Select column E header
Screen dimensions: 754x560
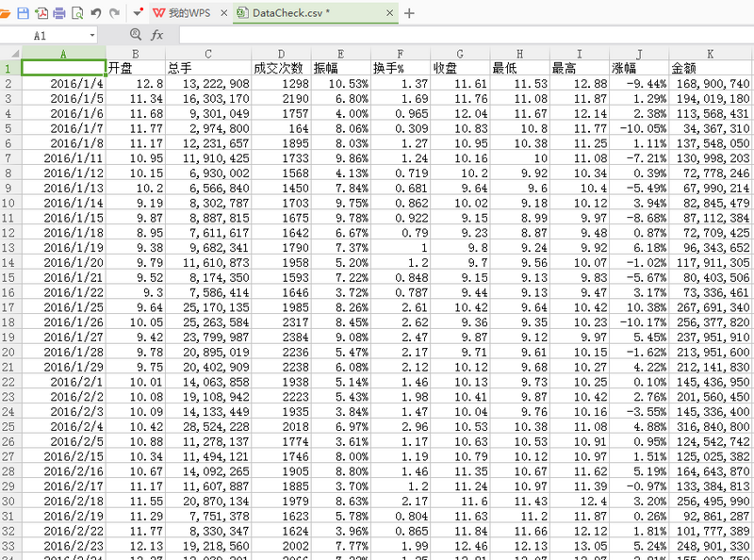pyautogui.click(x=341, y=54)
